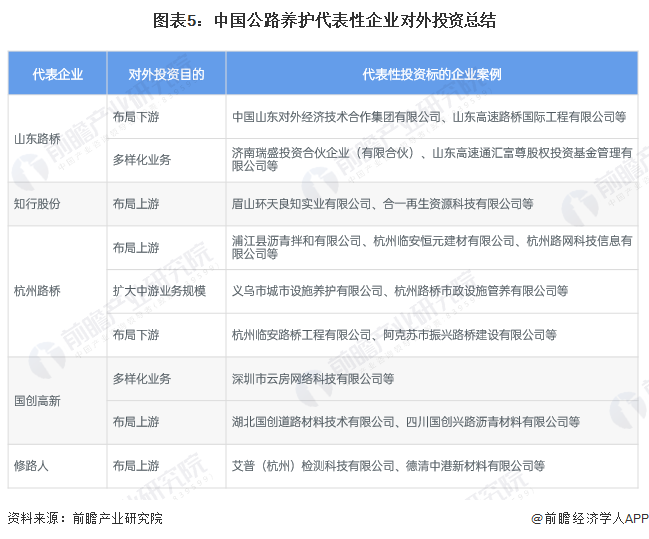Screen dimensions: 649x539
Task: Select the 对外投资目的 column header
Action: 166,74
